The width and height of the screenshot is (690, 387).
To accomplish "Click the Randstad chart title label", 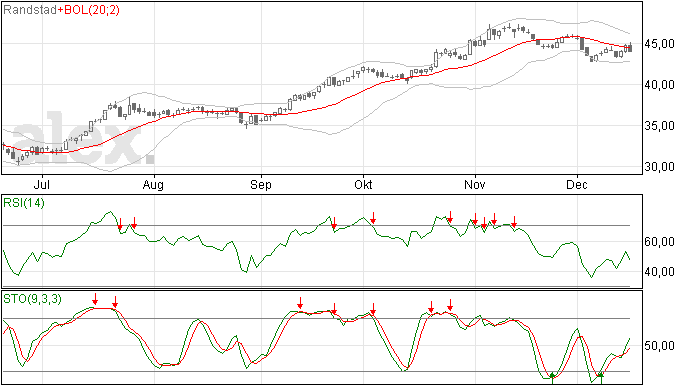I will pos(29,10).
